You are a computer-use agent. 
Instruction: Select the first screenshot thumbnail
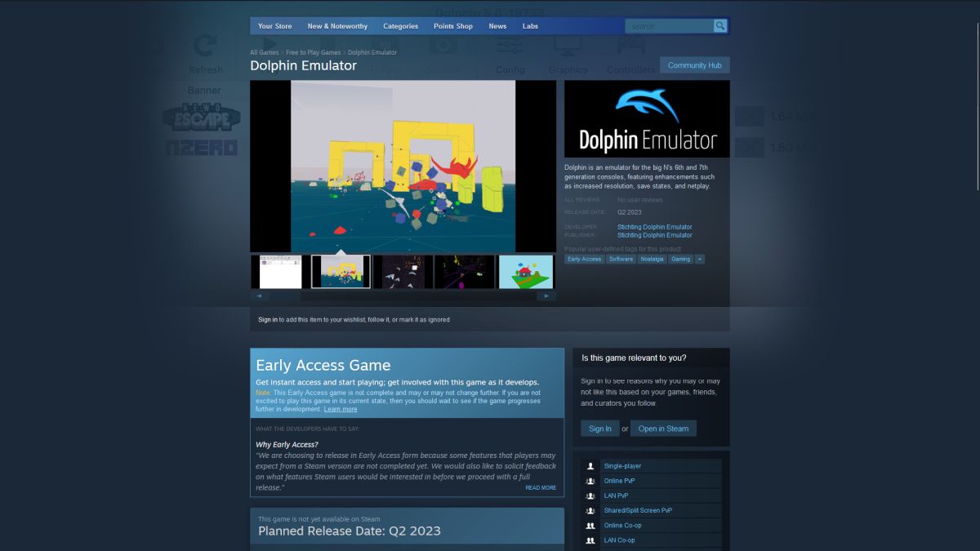(x=280, y=272)
